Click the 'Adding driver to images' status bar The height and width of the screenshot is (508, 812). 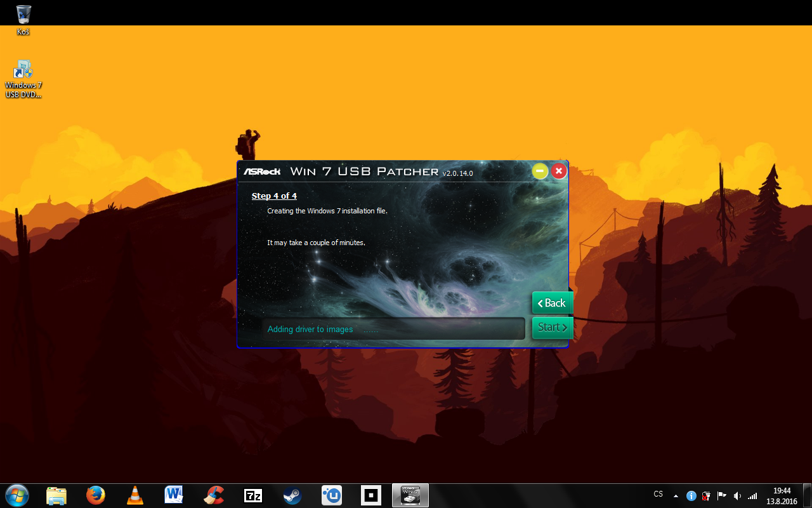(x=393, y=329)
